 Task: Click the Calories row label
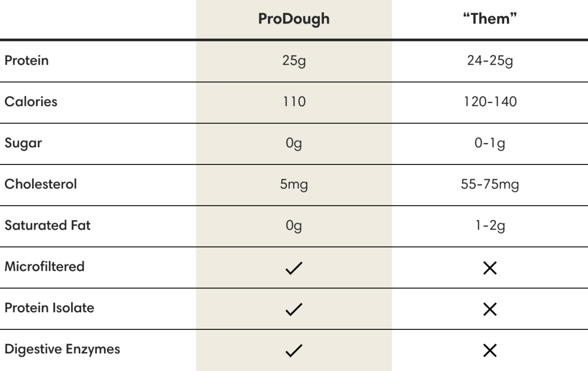31,102
